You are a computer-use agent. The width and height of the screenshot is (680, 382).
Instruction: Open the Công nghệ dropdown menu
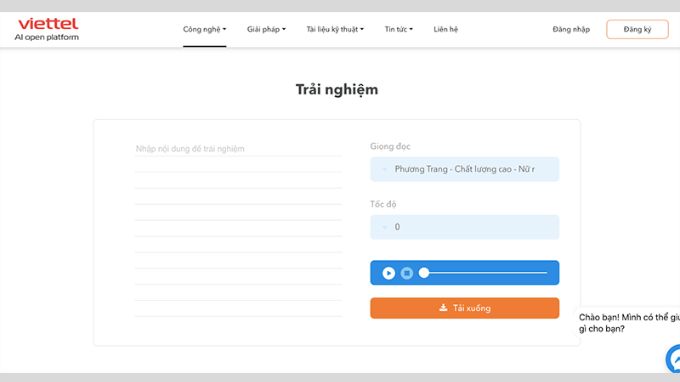204,29
